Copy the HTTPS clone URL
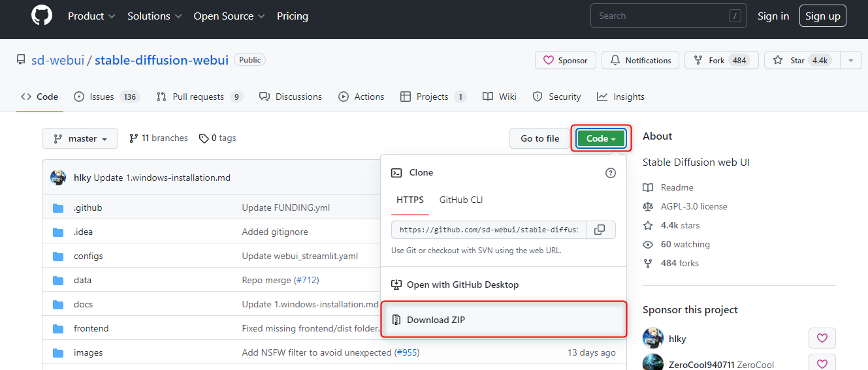The width and height of the screenshot is (868, 370). coord(600,230)
